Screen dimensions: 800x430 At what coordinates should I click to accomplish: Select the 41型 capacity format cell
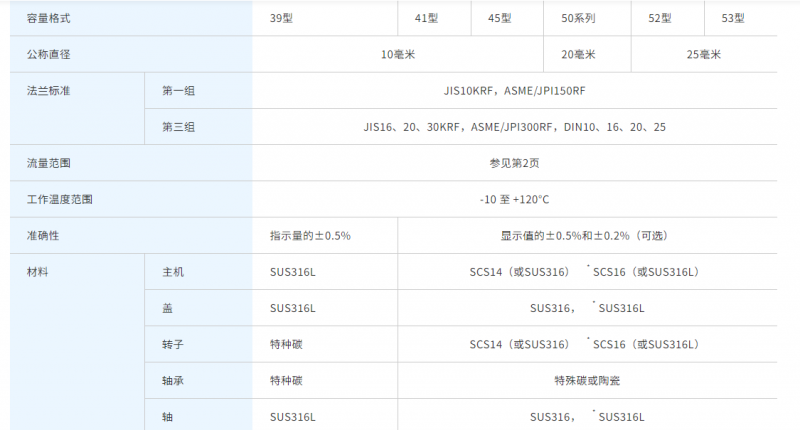click(425, 18)
